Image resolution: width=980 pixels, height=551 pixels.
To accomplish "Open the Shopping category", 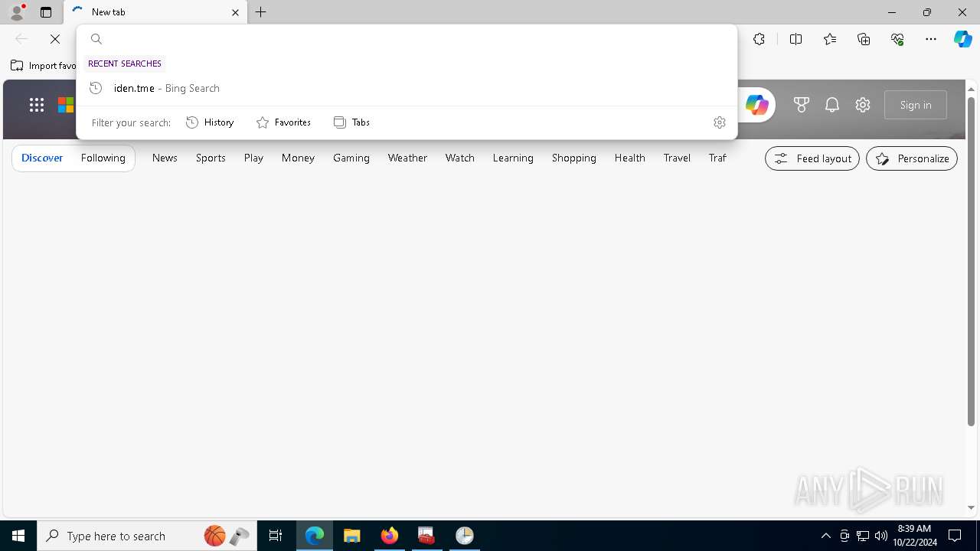I will point(574,158).
